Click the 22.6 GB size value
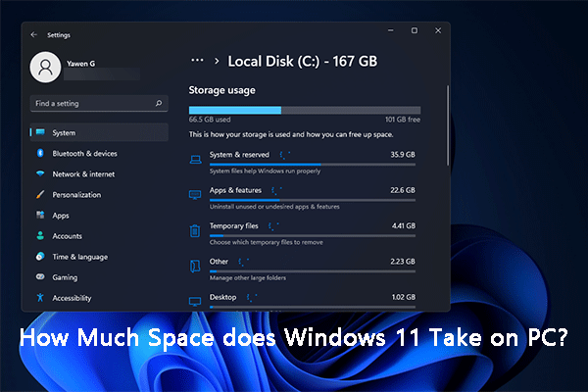 (403, 190)
